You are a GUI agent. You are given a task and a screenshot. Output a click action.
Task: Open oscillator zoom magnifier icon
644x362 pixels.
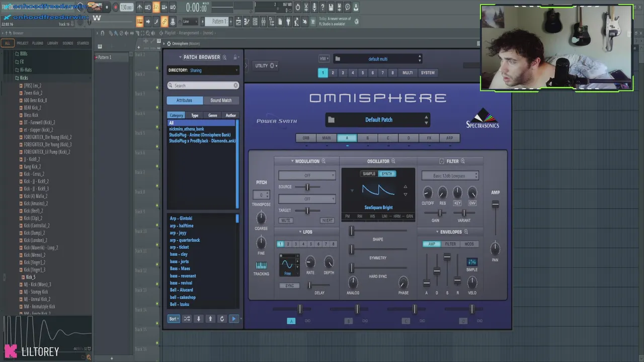(393, 161)
